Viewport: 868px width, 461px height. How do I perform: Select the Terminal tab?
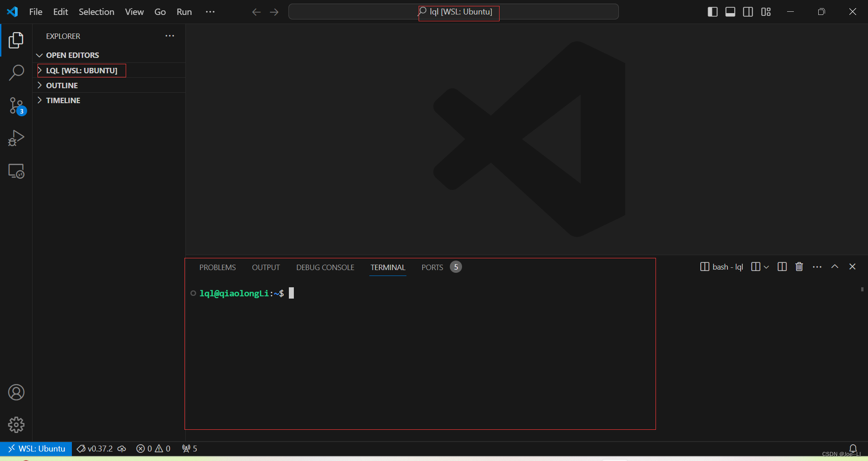point(388,267)
